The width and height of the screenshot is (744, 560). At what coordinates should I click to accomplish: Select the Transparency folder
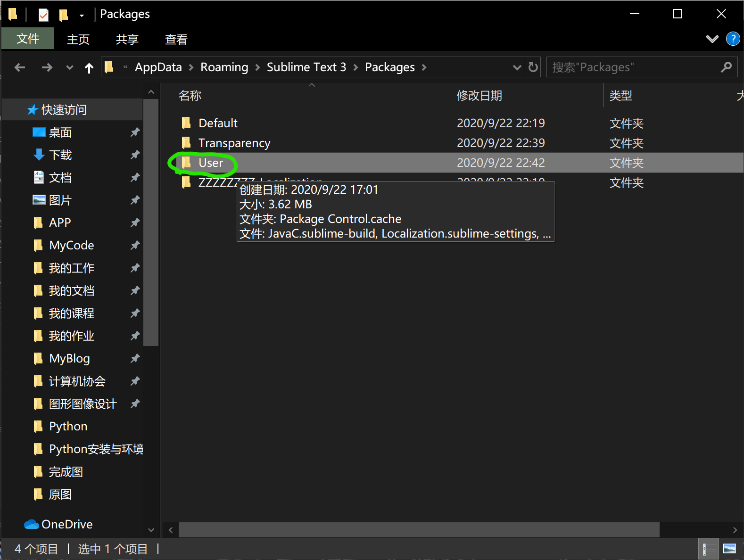(234, 143)
